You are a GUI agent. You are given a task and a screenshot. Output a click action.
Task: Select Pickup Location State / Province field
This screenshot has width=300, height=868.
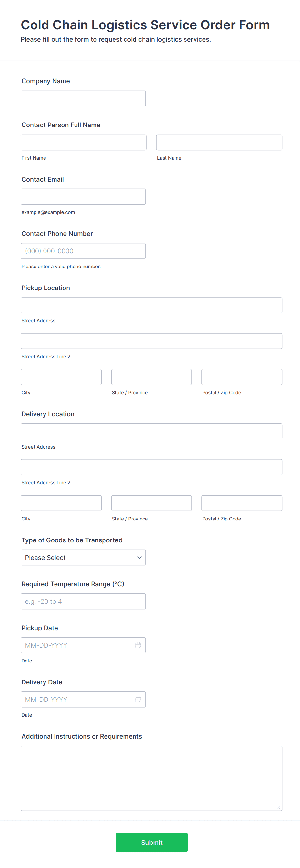(151, 377)
